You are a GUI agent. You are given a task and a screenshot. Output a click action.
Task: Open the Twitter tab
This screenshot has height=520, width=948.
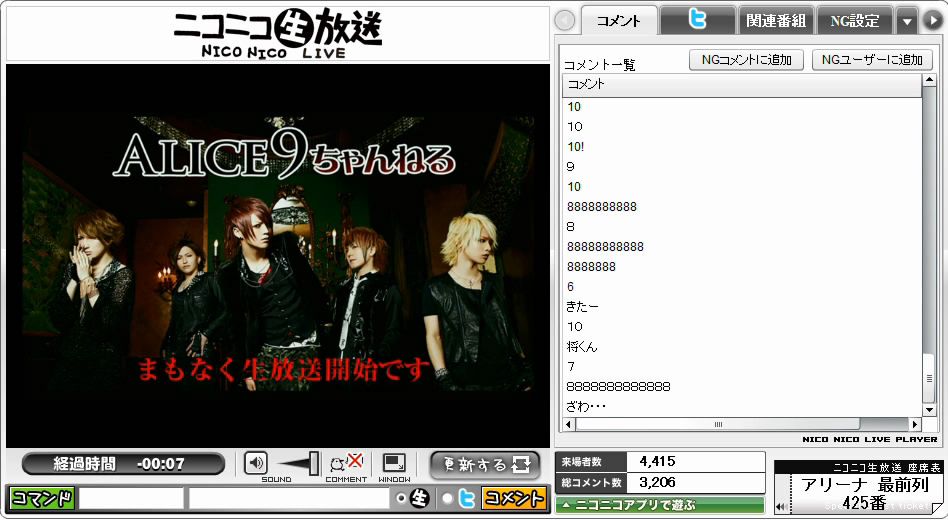(698, 21)
